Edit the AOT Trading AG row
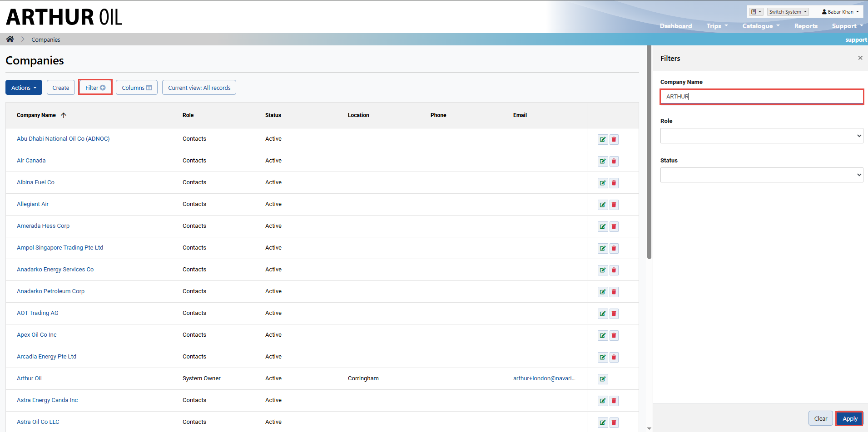 click(603, 314)
